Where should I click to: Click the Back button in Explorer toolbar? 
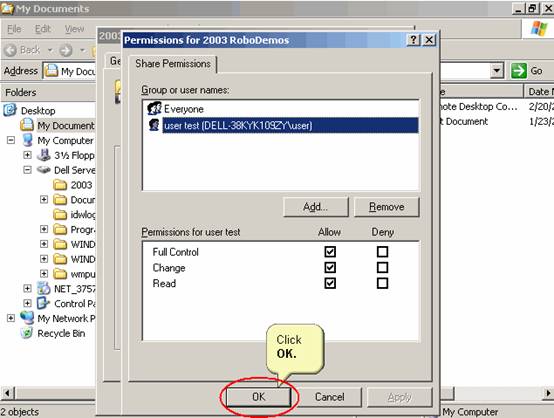[x=23, y=50]
